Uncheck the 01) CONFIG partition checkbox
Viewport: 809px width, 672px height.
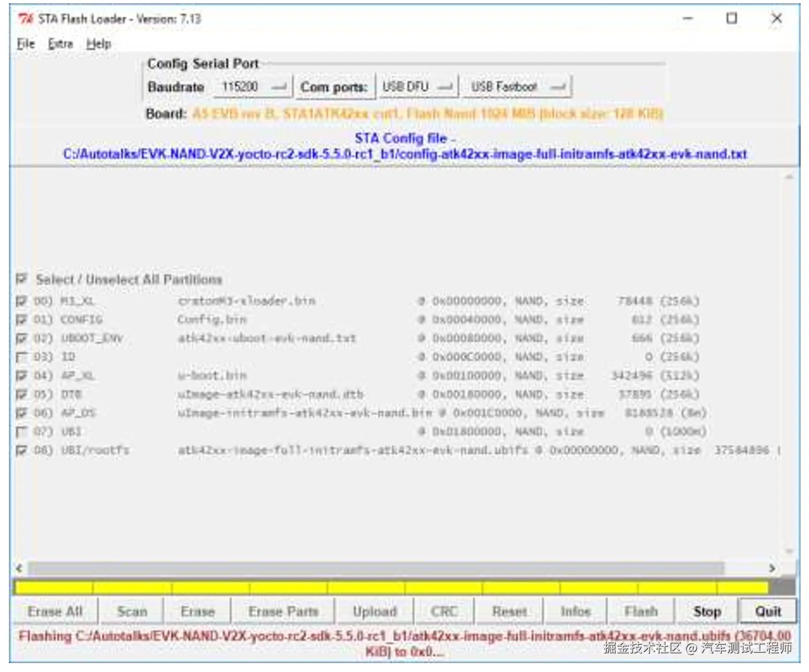pos(21,320)
